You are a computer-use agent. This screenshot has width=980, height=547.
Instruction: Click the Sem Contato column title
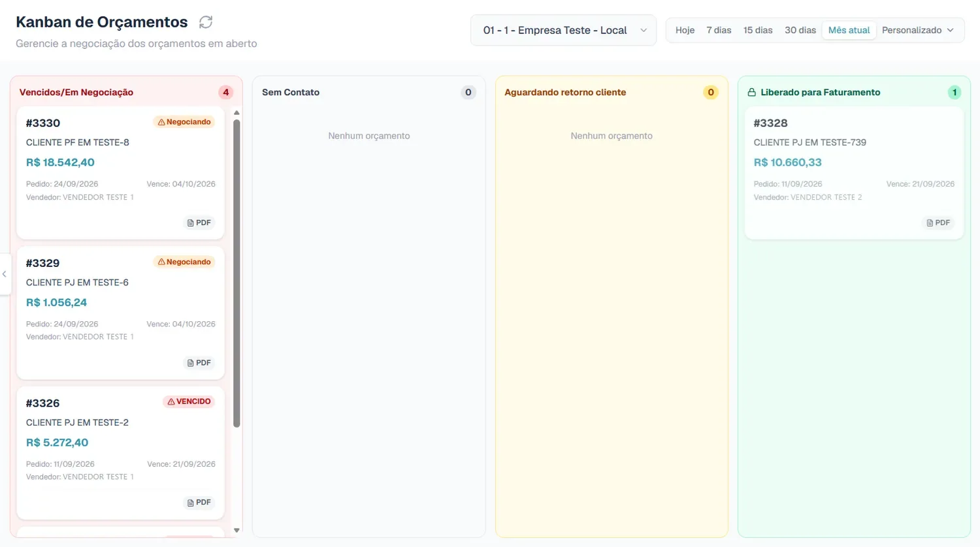(x=291, y=93)
